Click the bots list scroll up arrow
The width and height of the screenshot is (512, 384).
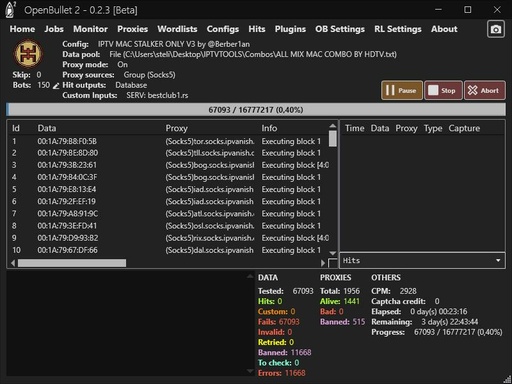(x=332, y=126)
